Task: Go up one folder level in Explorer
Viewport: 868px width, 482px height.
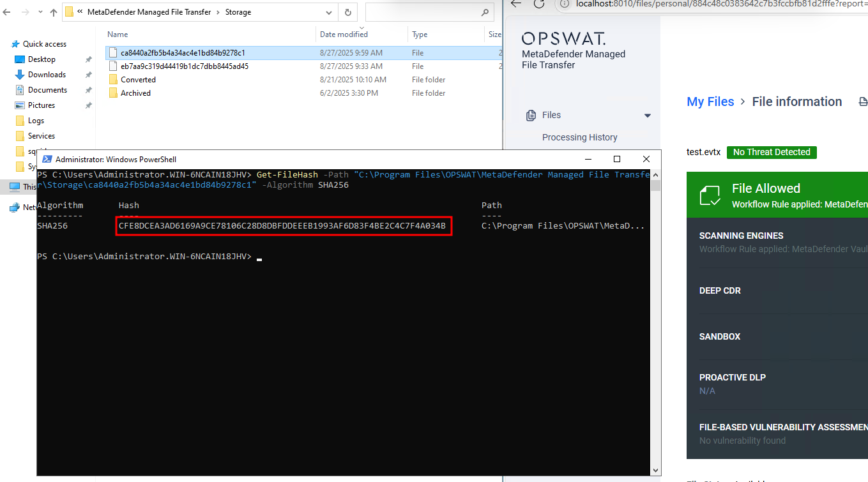Action: pos(54,12)
